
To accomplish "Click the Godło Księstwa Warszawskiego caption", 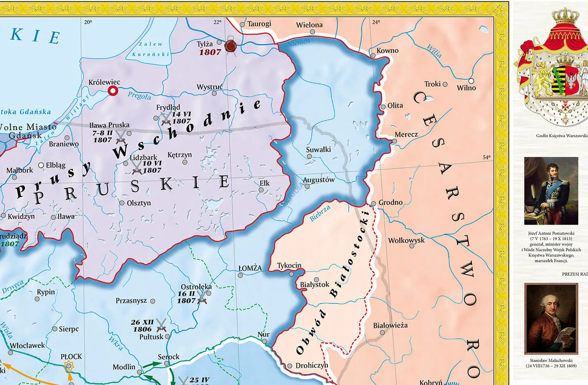I will coord(562,137).
